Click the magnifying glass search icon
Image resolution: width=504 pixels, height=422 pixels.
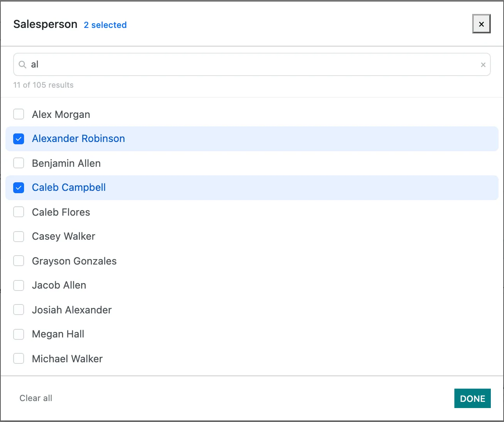tap(22, 64)
